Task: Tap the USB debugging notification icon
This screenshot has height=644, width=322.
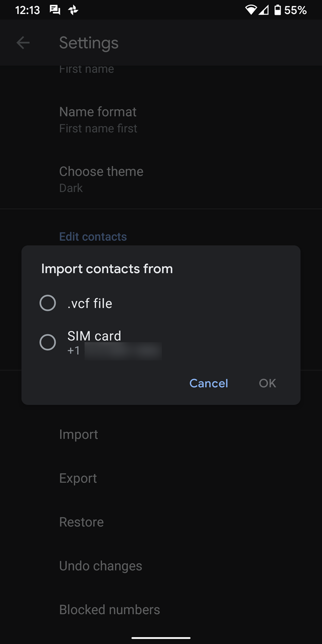Action: pyautogui.click(x=73, y=9)
